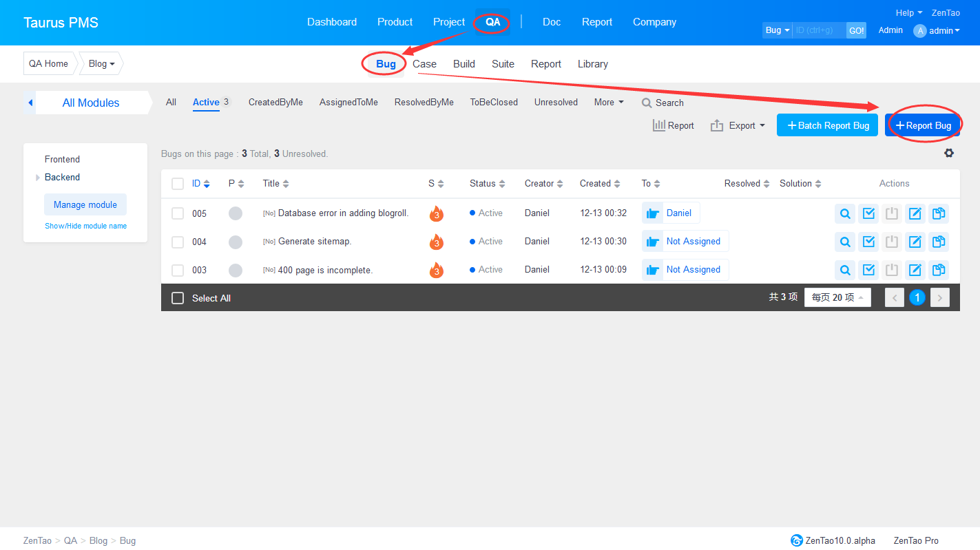Screen dimensions: 980x550
Task: Edit bug 005 with the pencil icon
Action: [915, 213]
